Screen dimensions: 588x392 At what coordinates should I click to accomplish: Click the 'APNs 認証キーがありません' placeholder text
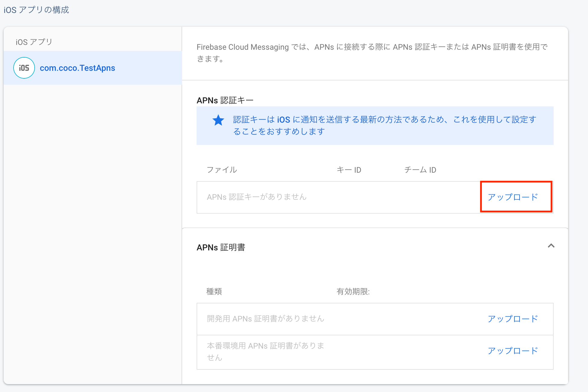[x=257, y=197]
